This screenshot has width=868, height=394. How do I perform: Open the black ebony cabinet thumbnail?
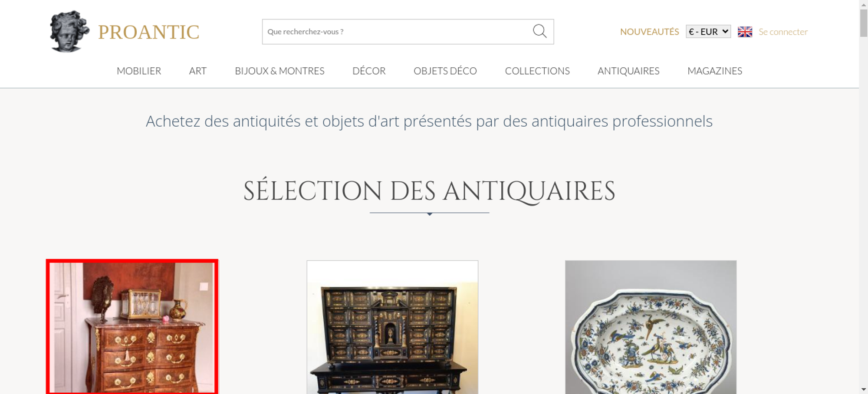(392, 327)
